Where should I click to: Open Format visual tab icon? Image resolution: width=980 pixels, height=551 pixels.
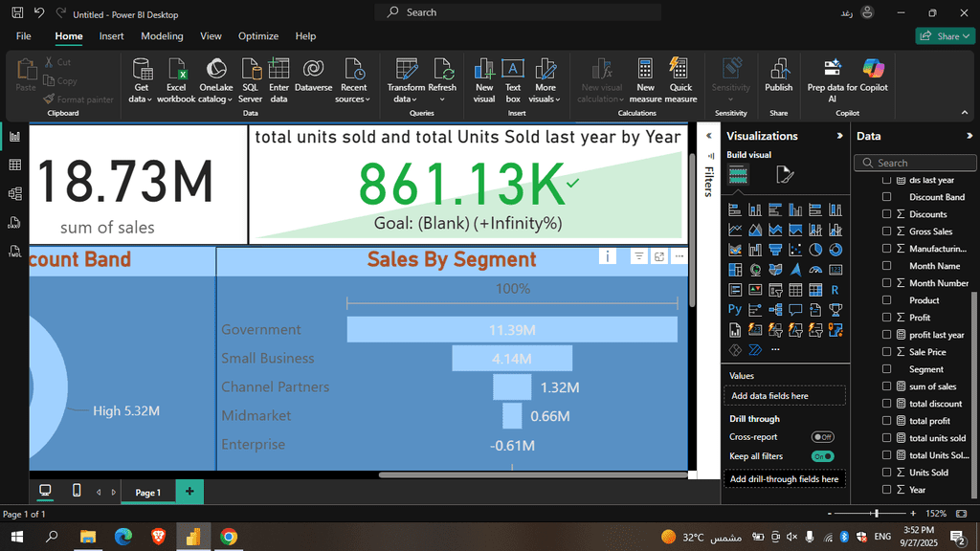point(785,174)
